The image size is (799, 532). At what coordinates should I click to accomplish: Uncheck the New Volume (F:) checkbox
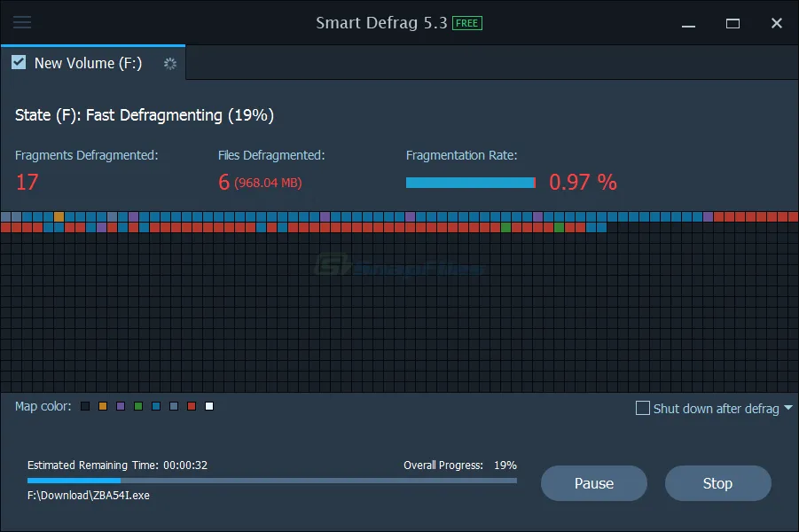pos(19,63)
